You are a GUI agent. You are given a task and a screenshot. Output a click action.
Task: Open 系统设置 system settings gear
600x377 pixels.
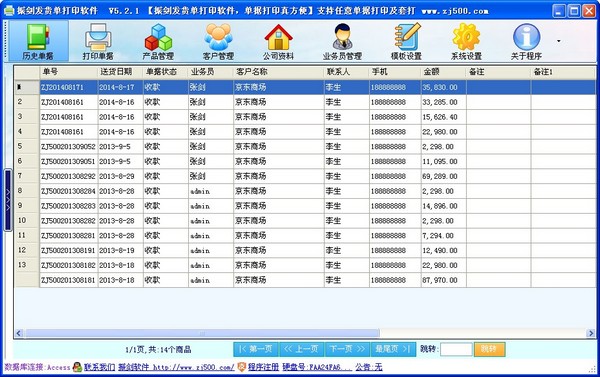(x=466, y=41)
